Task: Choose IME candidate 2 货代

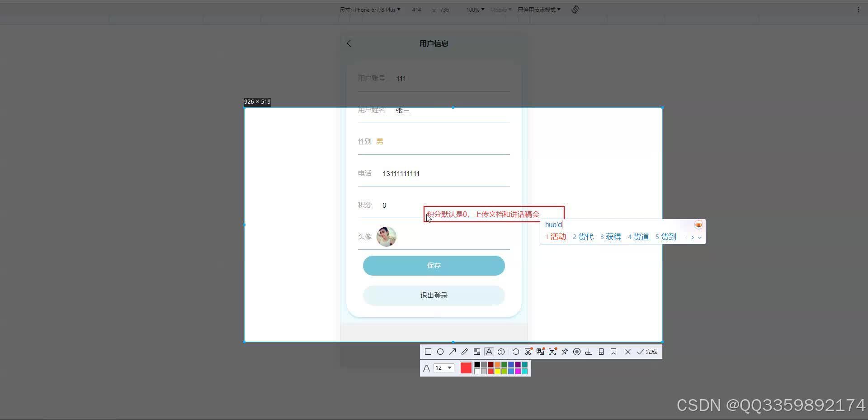Action: click(x=583, y=237)
